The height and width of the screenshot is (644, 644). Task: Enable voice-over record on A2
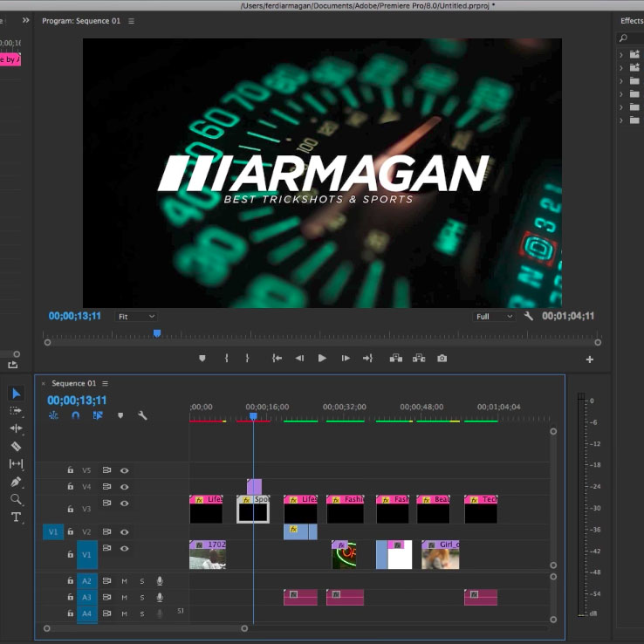click(x=160, y=581)
